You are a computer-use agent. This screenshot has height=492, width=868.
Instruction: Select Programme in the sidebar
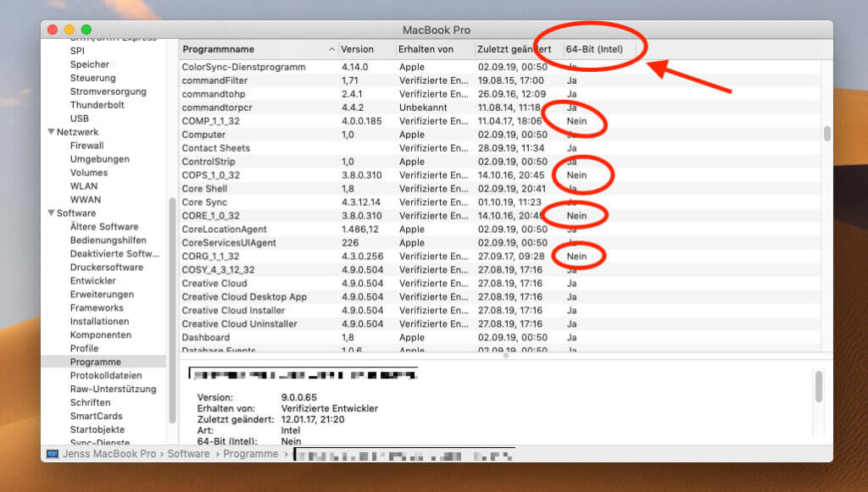click(96, 362)
